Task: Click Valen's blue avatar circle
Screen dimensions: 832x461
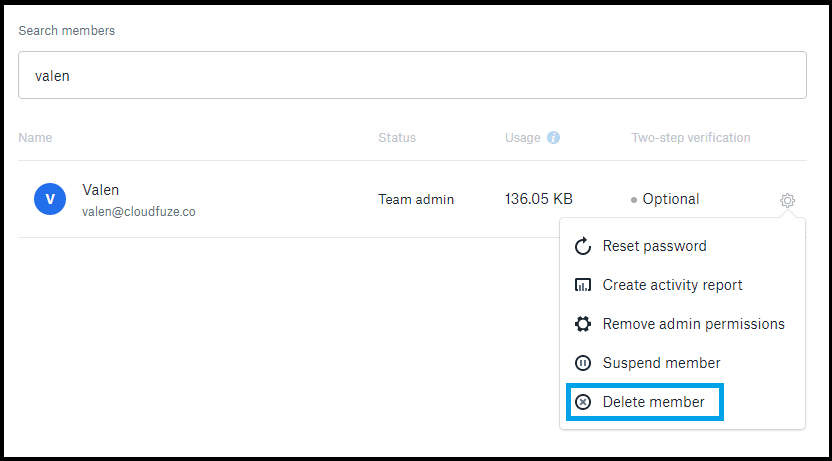Action: coord(50,199)
